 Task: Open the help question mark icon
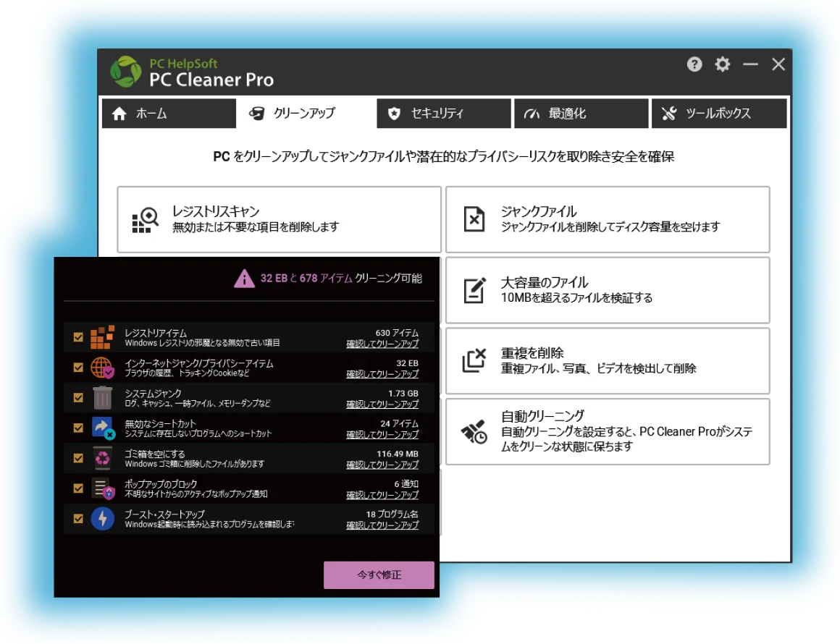694,64
